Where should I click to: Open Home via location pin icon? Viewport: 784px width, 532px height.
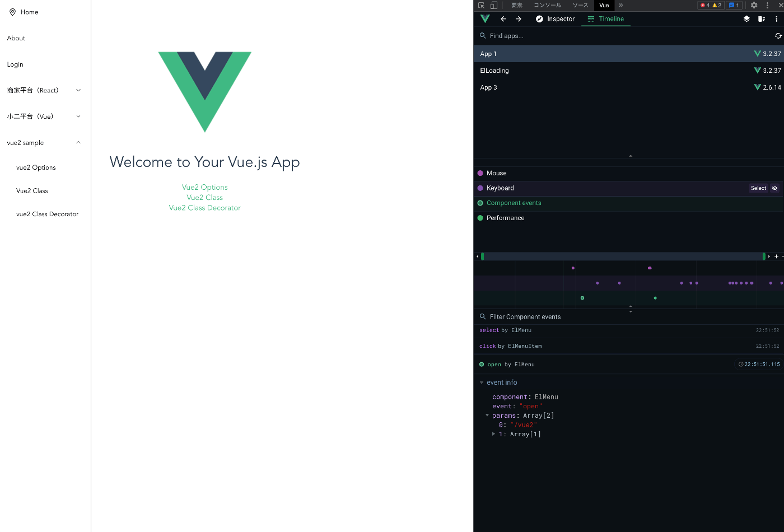[12, 12]
